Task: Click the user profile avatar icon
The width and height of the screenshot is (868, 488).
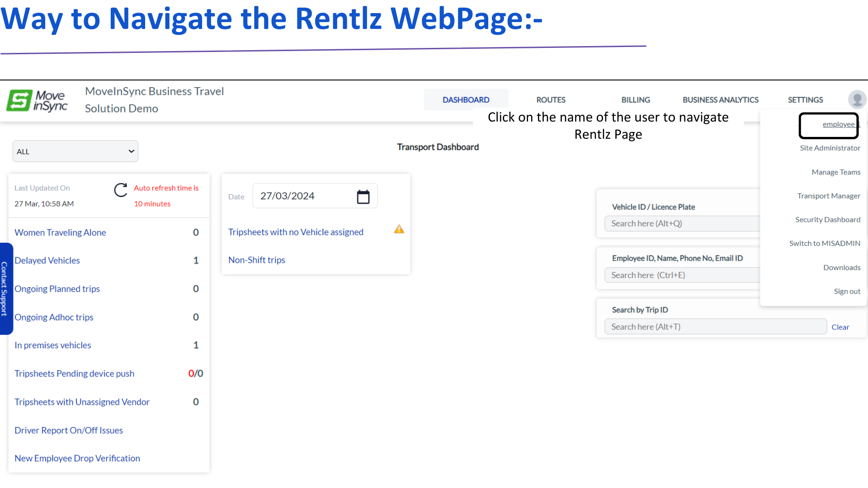Action: [x=857, y=99]
